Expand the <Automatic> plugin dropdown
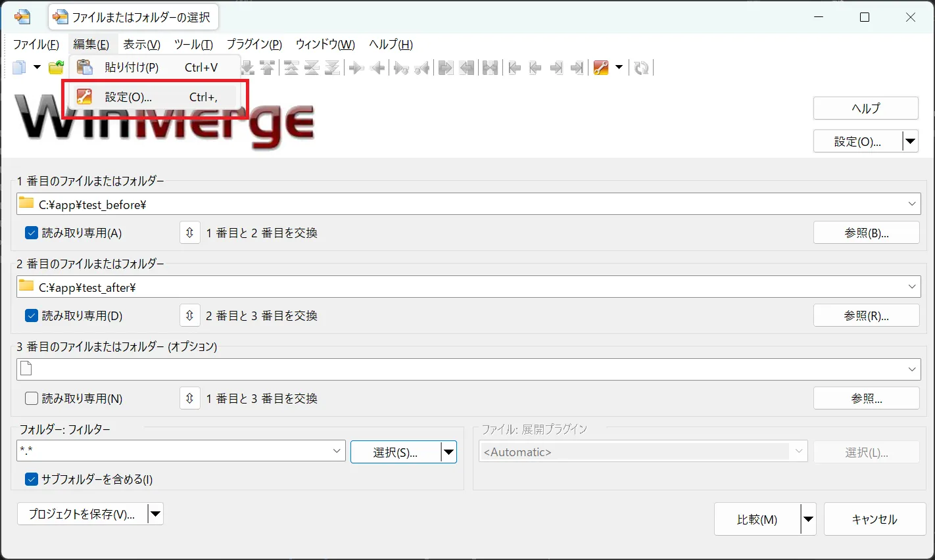 pyautogui.click(x=799, y=452)
